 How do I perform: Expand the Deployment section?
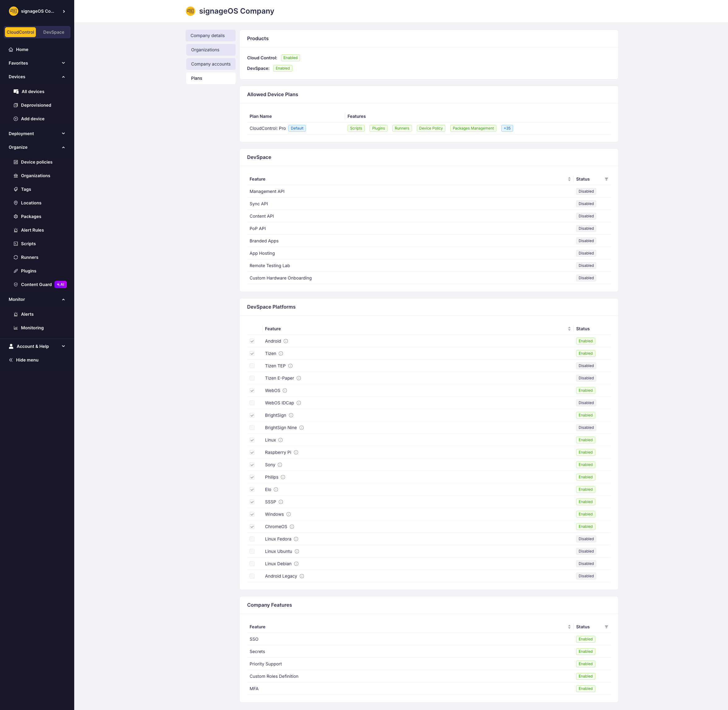tap(63, 133)
